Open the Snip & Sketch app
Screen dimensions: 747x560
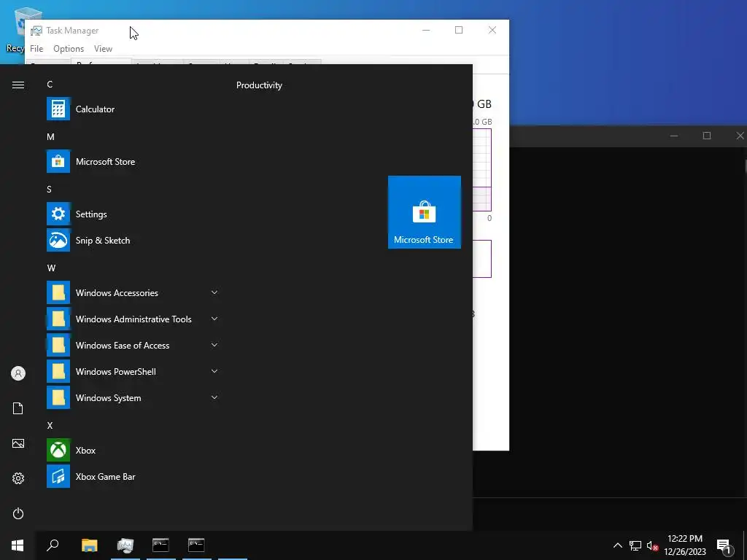coord(133,240)
